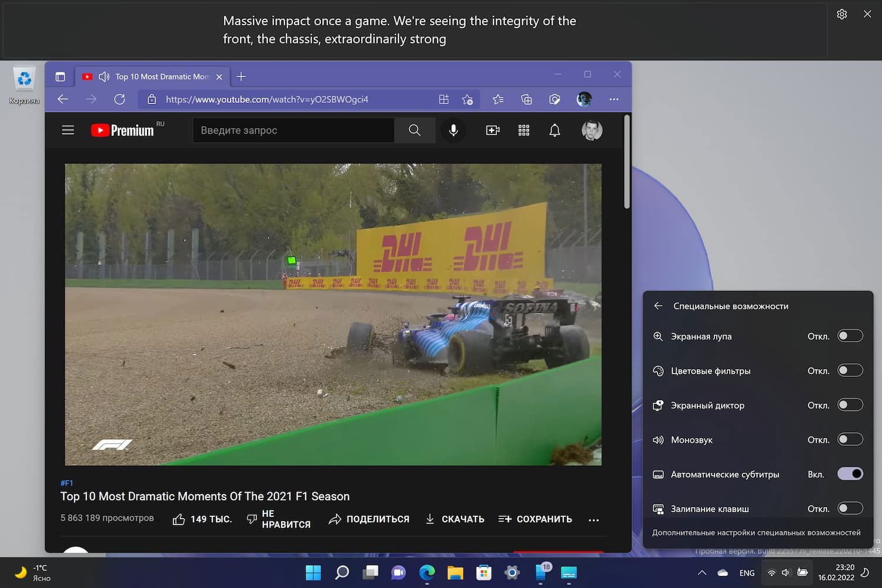Refresh the YouTube page
882x588 pixels.
coord(119,99)
